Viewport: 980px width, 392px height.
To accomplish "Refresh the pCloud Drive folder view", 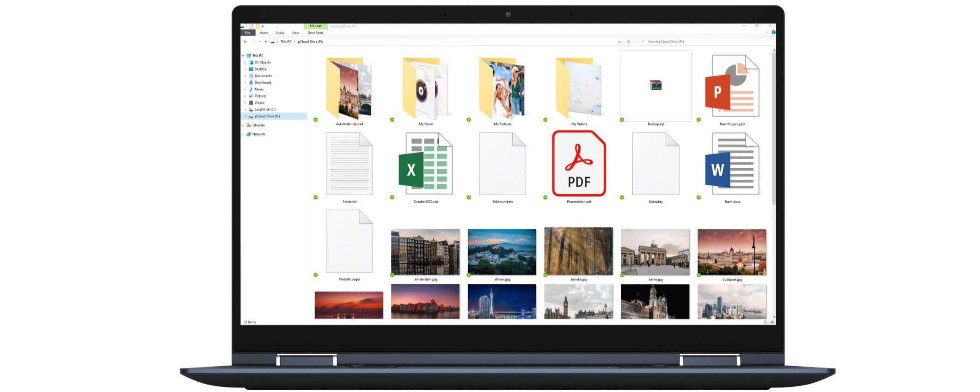I will pos(629,42).
